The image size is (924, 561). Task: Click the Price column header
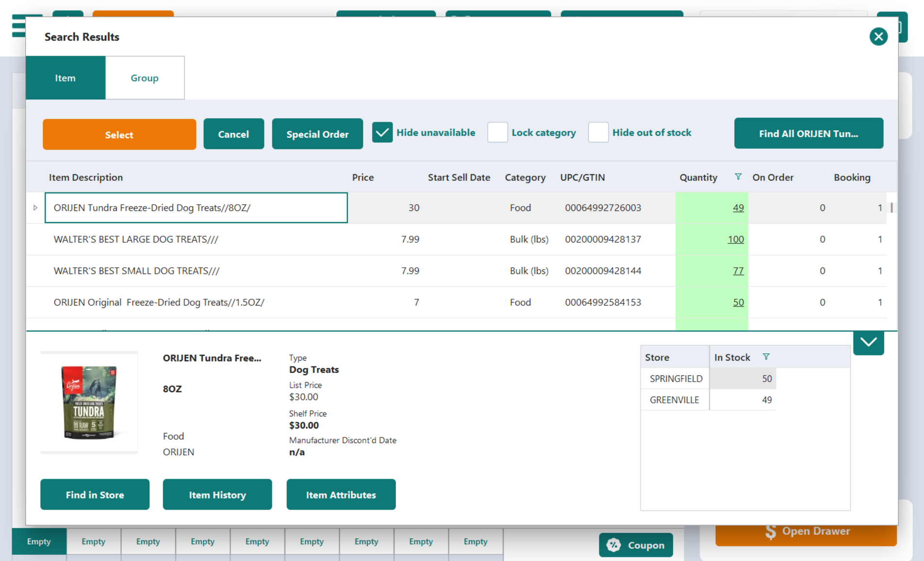363,177
